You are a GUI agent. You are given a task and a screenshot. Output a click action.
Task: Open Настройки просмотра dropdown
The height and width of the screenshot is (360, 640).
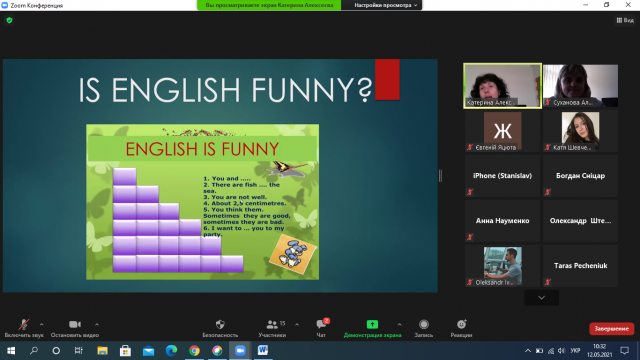pyautogui.click(x=385, y=5)
